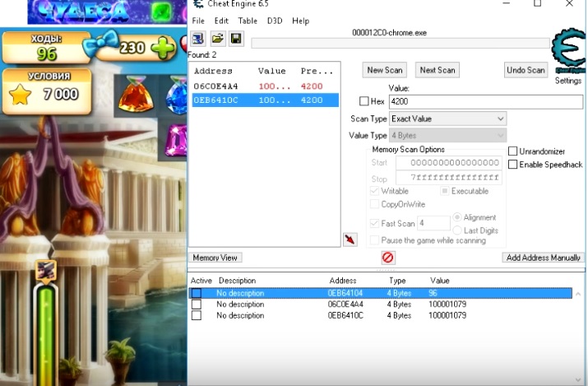Click the open file folder icon

click(217, 39)
